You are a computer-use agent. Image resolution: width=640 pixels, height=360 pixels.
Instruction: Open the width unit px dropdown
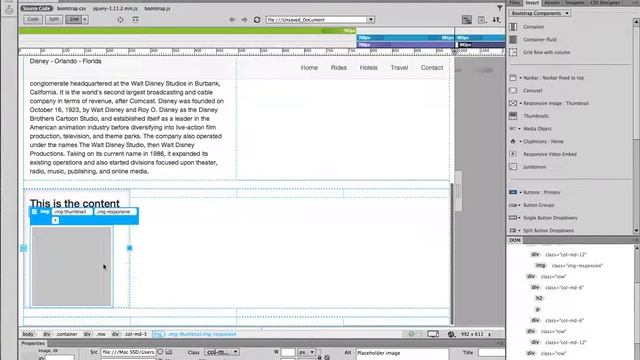point(307,352)
